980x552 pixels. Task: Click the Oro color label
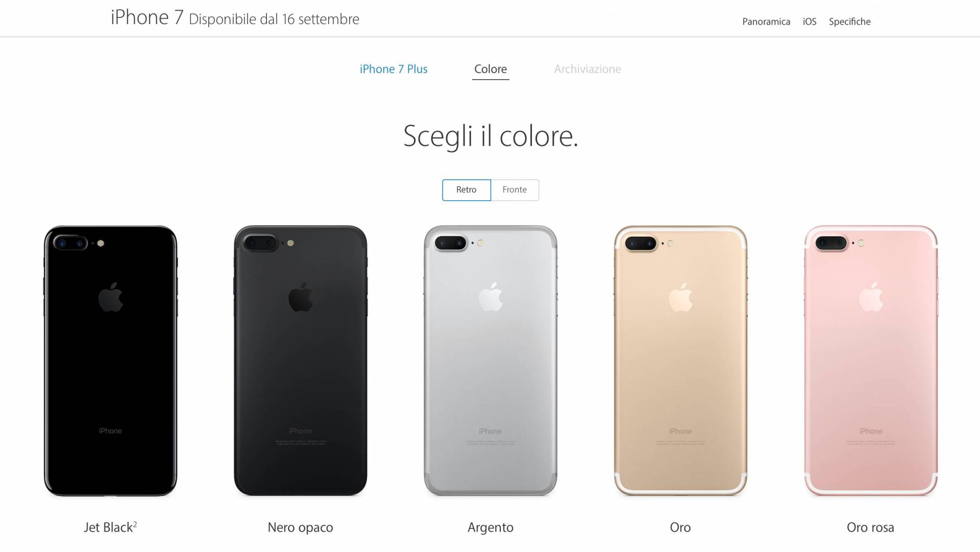tap(680, 527)
